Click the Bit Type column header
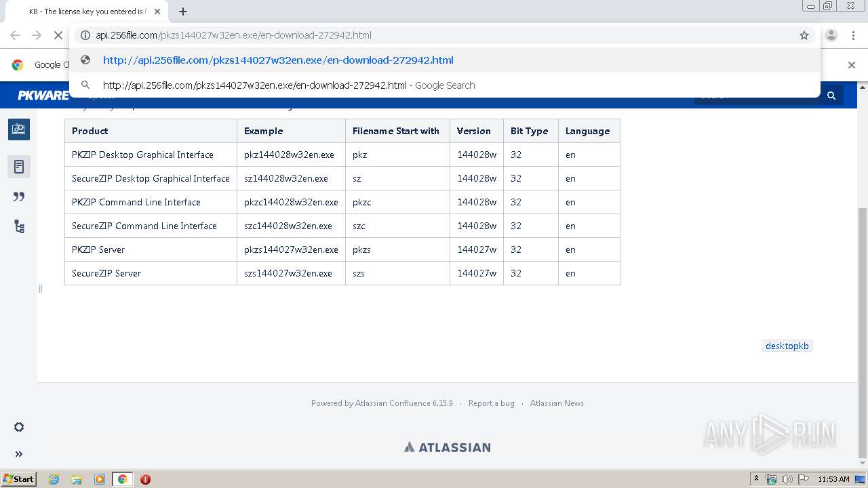 click(x=531, y=131)
